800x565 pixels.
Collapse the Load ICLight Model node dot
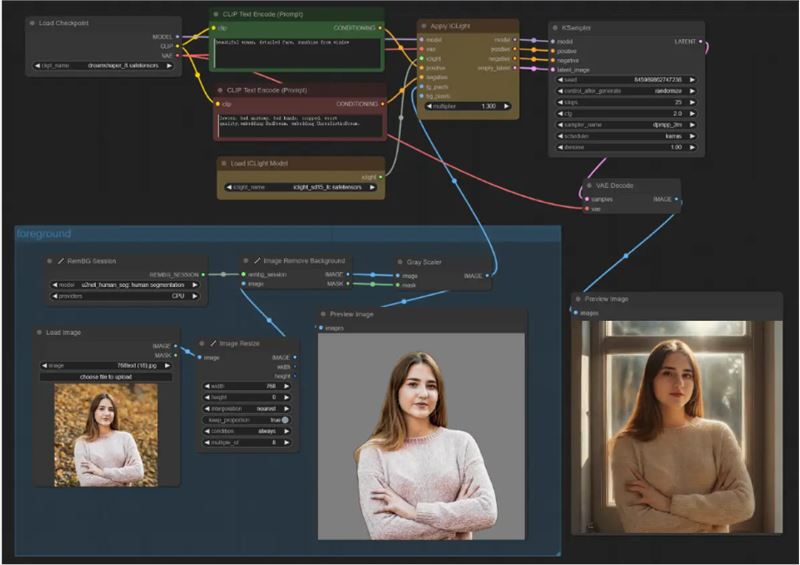pos(224,163)
